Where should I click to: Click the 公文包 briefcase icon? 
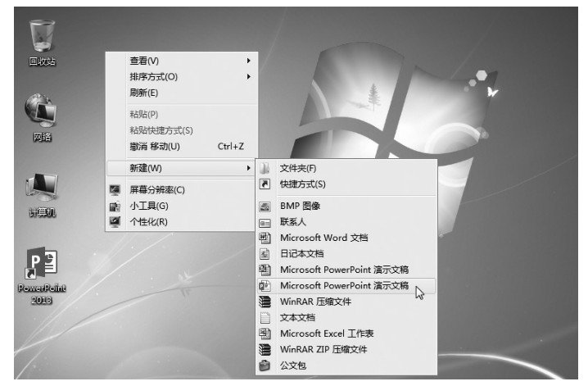pyautogui.click(x=265, y=366)
